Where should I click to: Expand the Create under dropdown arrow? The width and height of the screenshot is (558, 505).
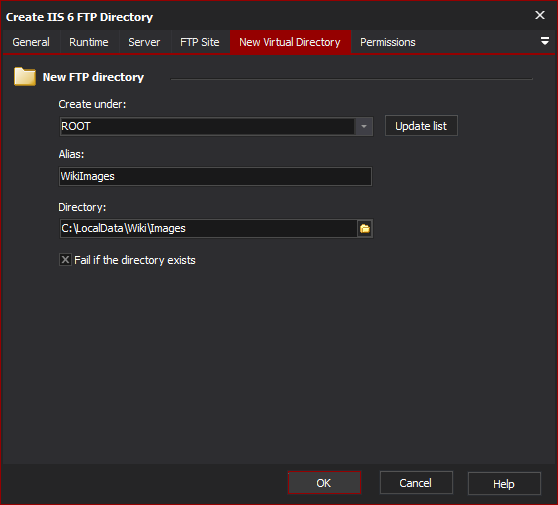(364, 126)
